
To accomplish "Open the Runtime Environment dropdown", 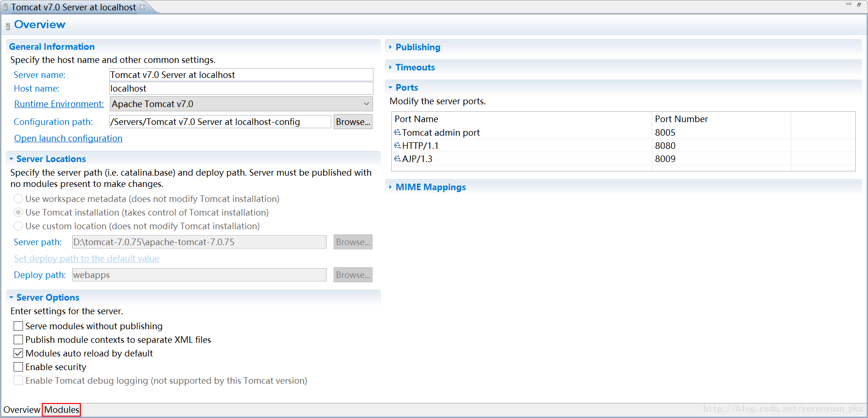I will coord(241,104).
